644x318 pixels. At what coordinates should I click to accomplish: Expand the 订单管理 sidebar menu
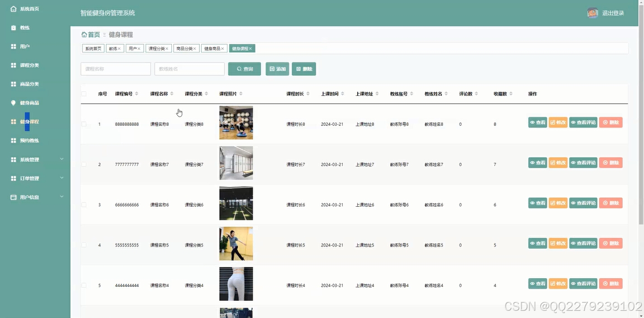(12, 178)
